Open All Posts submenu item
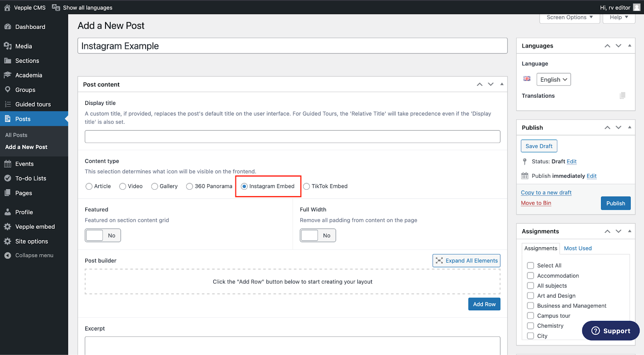The height and width of the screenshot is (355, 644). click(x=16, y=135)
